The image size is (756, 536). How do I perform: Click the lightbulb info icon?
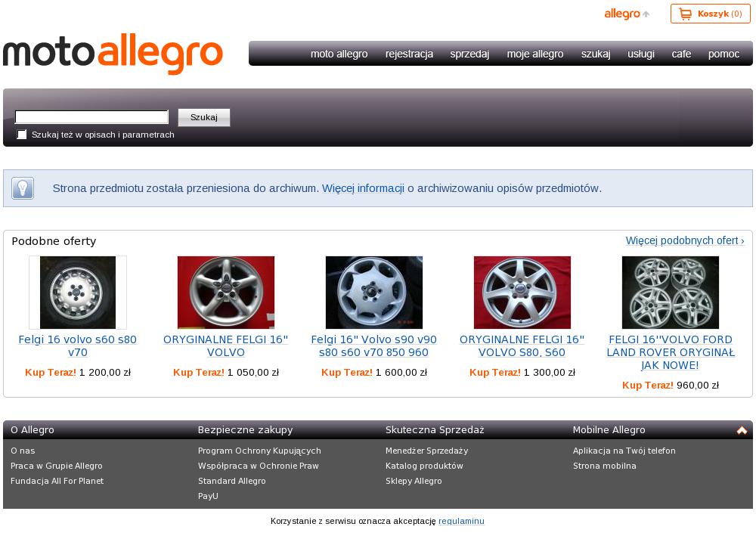[x=23, y=188]
